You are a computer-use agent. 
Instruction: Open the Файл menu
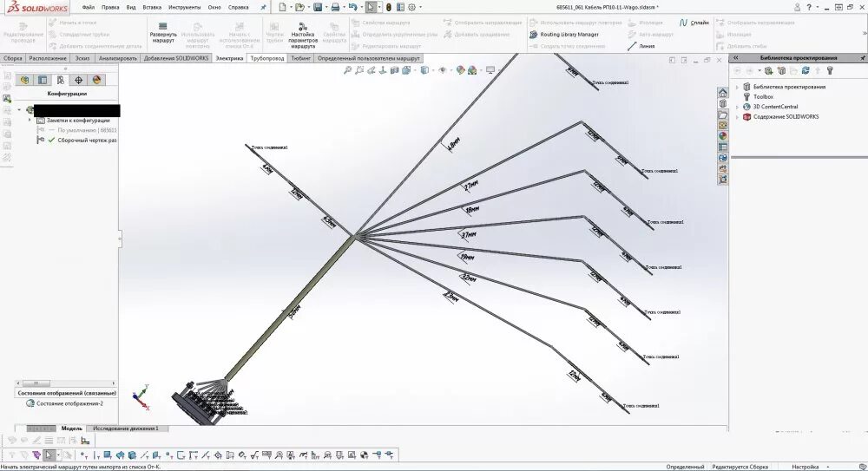(x=88, y=7)
